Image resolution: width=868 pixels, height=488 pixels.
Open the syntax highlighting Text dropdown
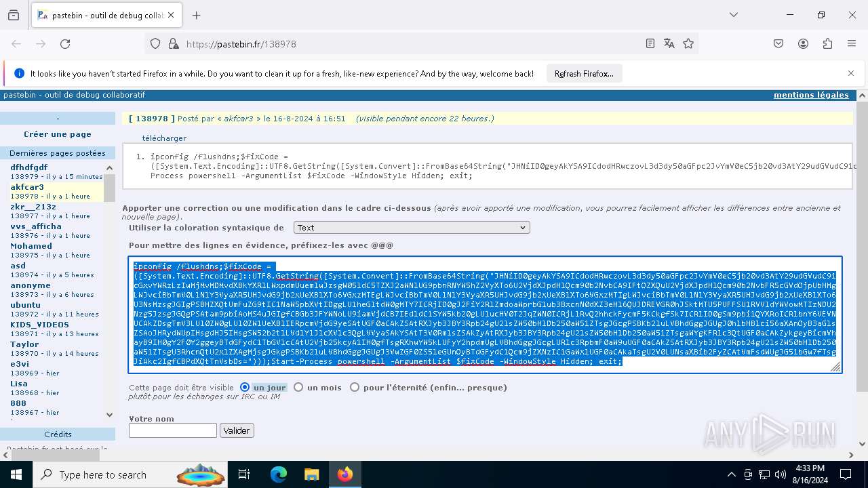(x=412, y=228)
